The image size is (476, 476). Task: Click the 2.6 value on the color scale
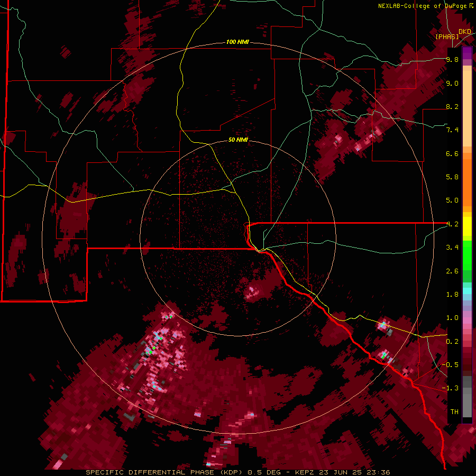tap(452, 271)
